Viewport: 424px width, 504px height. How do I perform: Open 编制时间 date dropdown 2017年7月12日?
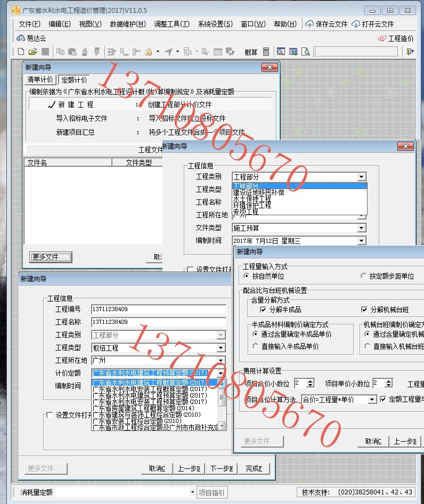362,240
